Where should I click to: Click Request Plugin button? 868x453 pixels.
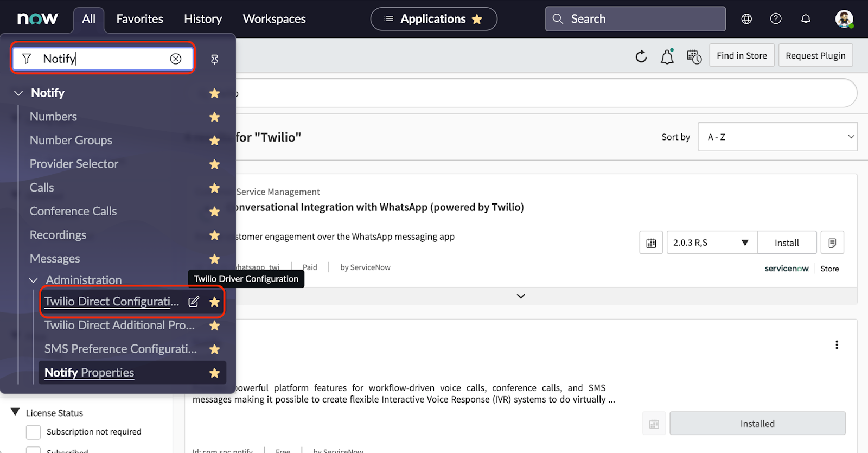pos(815,55)
